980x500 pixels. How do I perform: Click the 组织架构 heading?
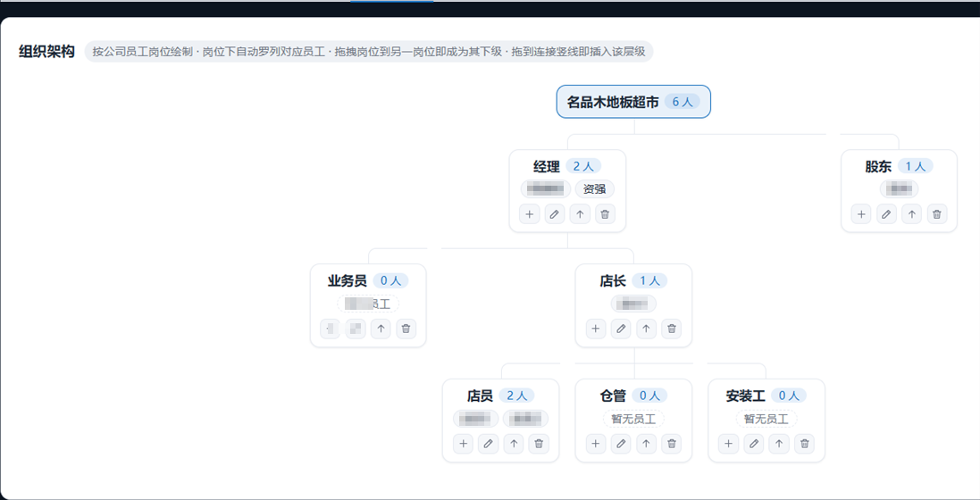point(46,51)
